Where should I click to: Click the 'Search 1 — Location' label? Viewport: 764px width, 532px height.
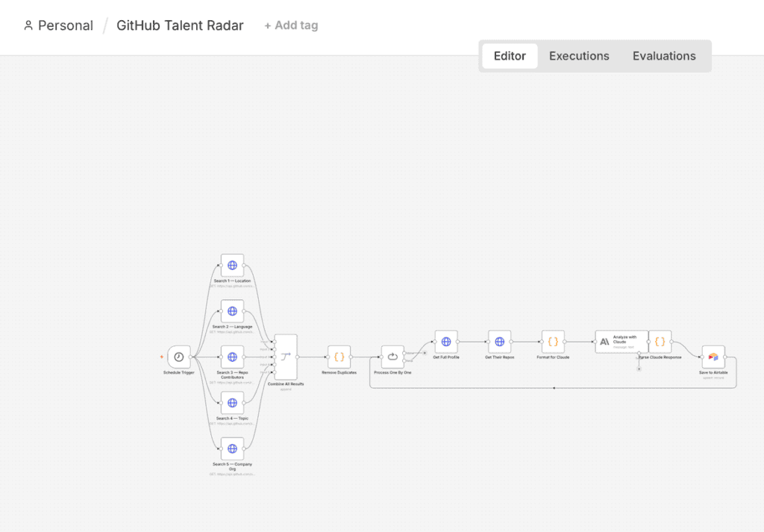point(233,281)
